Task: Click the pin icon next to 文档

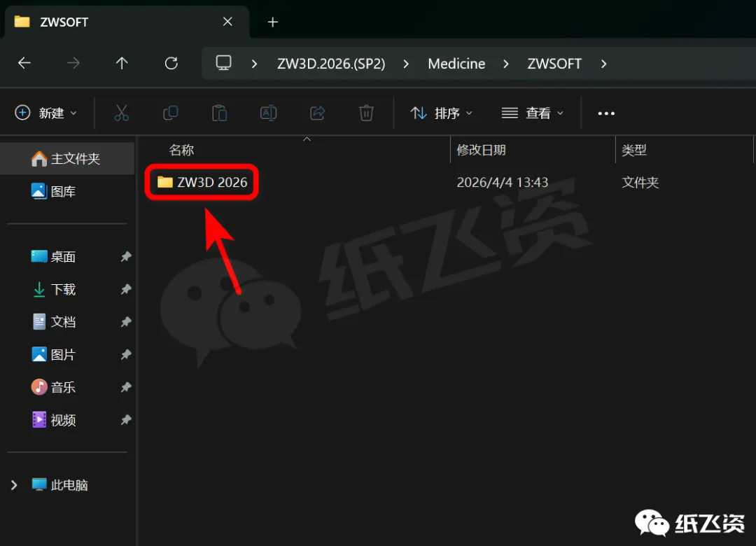Action: (126, 322)
